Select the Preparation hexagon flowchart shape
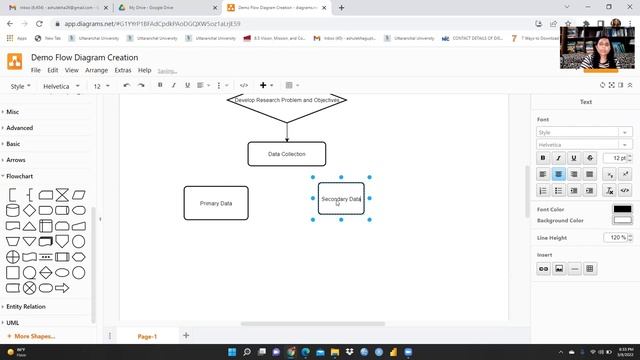The image size is (640, 360). point(78,257)
